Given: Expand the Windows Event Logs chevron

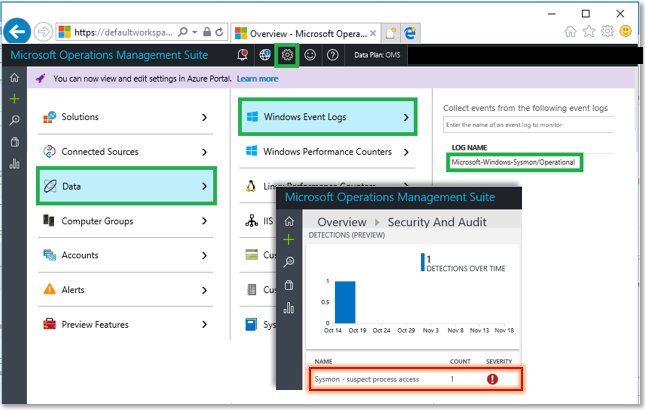Looking at the screenshot, I should (x=406, y=118).
